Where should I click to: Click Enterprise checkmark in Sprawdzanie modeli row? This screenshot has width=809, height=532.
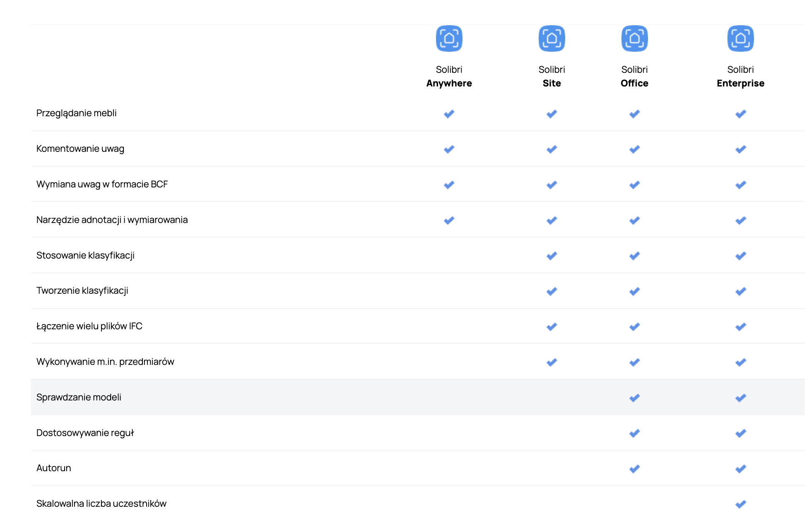click(x=740, y=398)
